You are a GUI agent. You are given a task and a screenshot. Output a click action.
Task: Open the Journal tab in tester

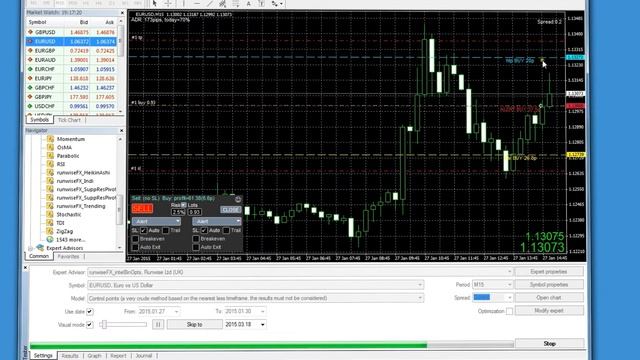(x=144, y=356)
